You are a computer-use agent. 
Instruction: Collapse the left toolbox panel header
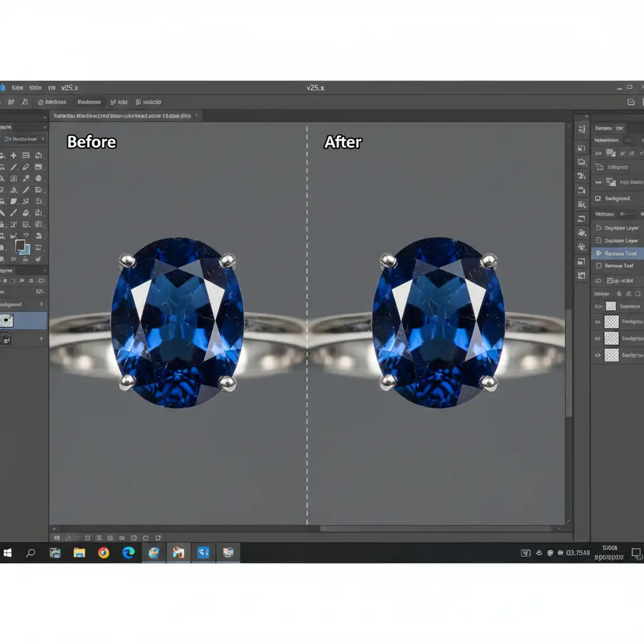(43, 127)
